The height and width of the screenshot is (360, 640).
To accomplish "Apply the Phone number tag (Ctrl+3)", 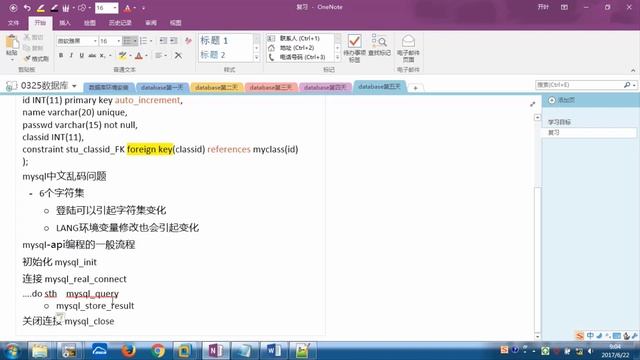I will pos(300,57).
